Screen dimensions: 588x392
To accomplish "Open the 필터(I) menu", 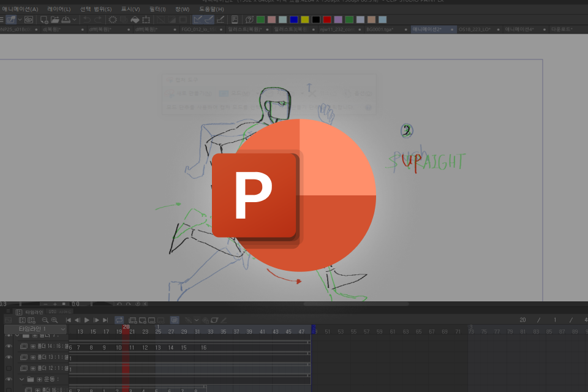I will (x=157, y=9).
